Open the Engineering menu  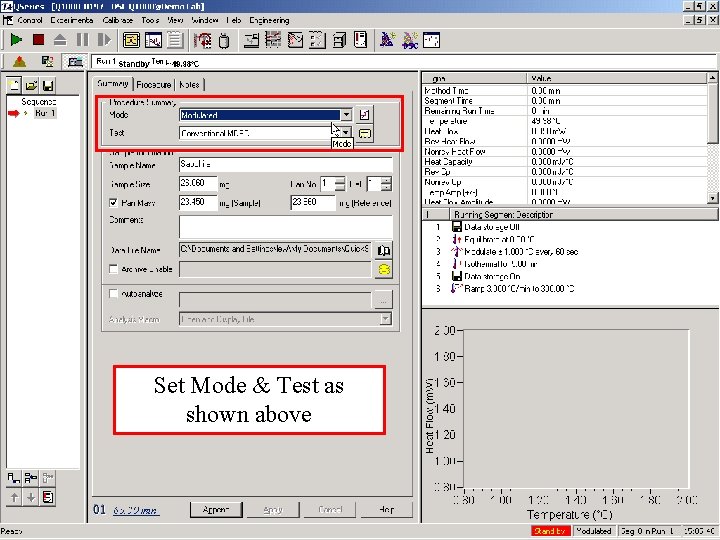click(x=270, y=20)
